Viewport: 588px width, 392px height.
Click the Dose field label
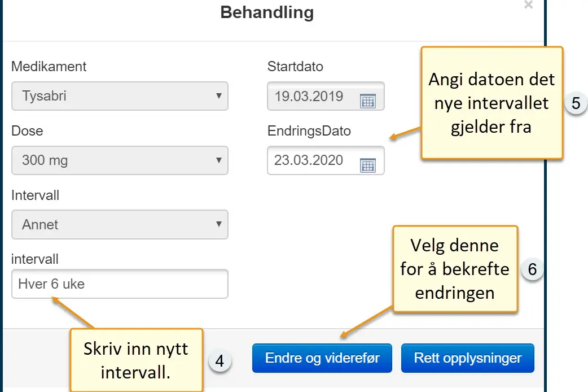pos(27,131)
